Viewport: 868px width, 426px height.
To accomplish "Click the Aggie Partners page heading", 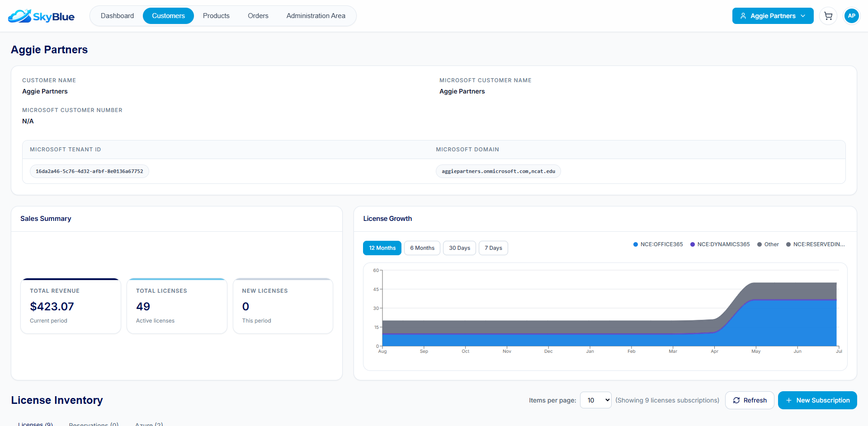I will (49, 50).
